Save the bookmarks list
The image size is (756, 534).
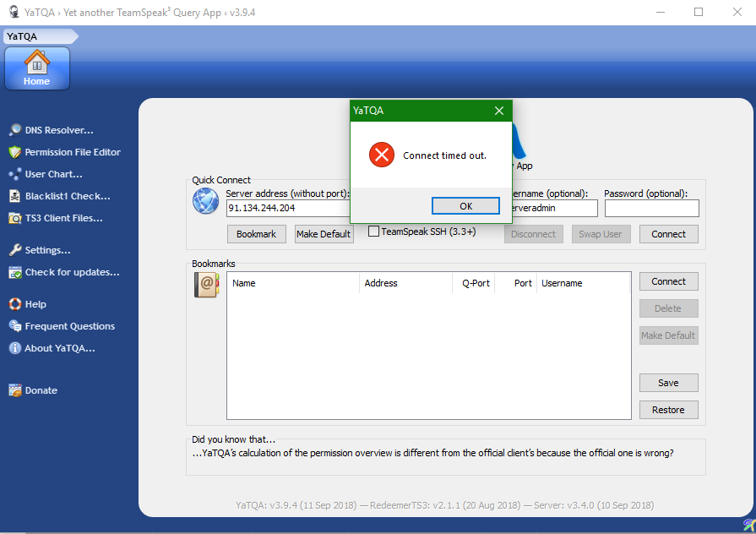669,383
